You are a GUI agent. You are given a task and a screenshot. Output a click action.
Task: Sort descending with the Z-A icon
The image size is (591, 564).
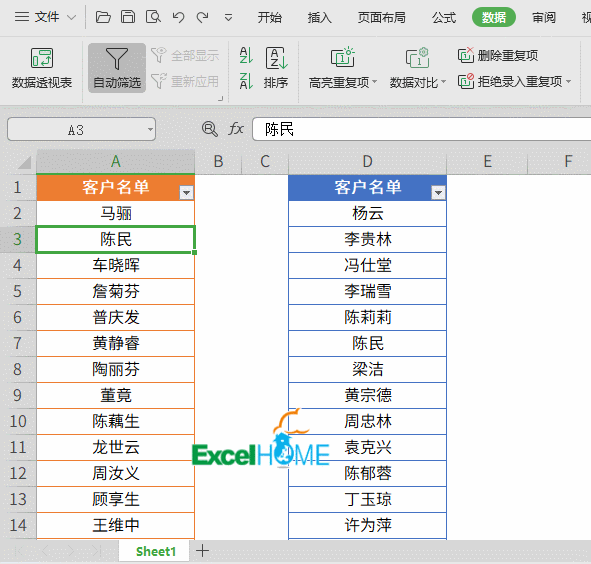pyautogui.click(x=246, y=81)
